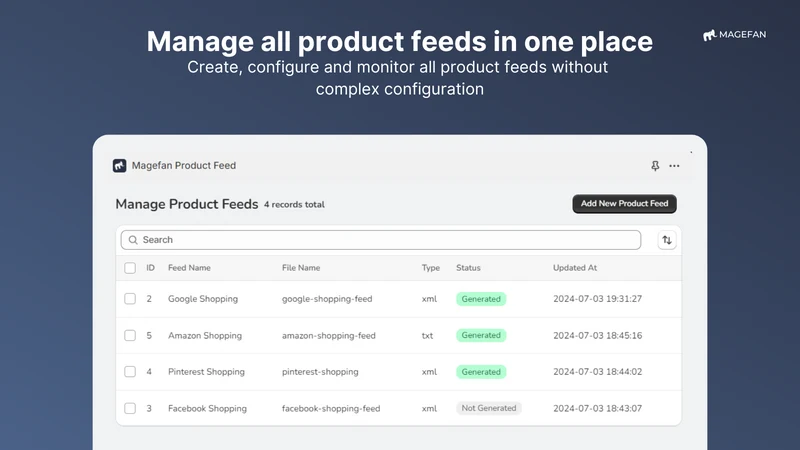This screenshot has width=800, height=450.
Task: Click timestamp 2024-07-03 18:45:16
Action: pyautogui.click(x=597, y=336)
